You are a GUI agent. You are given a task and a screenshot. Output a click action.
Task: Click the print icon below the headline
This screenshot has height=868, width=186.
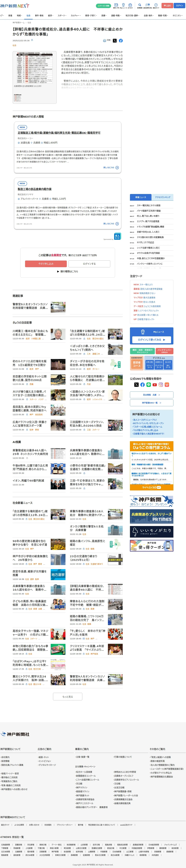point(104,41)
